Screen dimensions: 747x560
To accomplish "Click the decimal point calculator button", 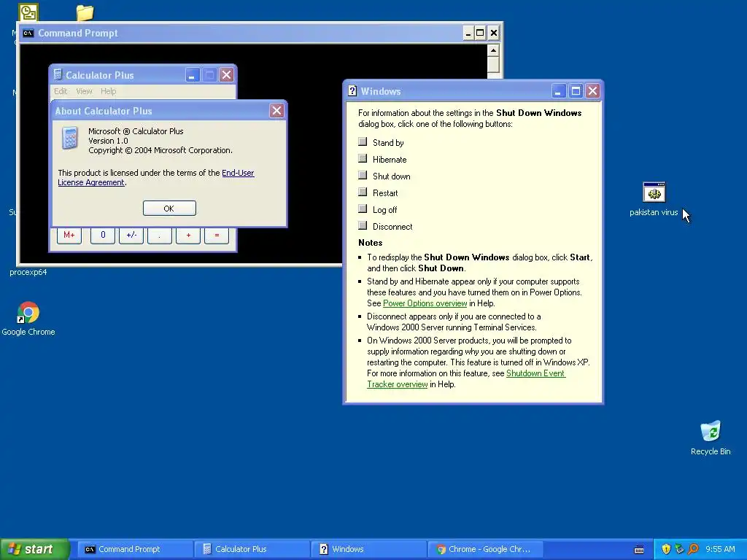I will [x=160, y=236].
